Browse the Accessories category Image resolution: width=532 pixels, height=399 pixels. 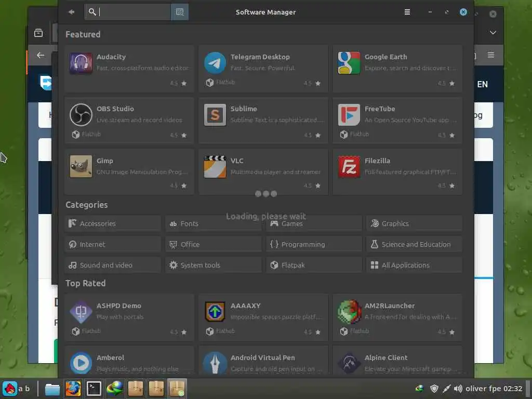[113, 223]
